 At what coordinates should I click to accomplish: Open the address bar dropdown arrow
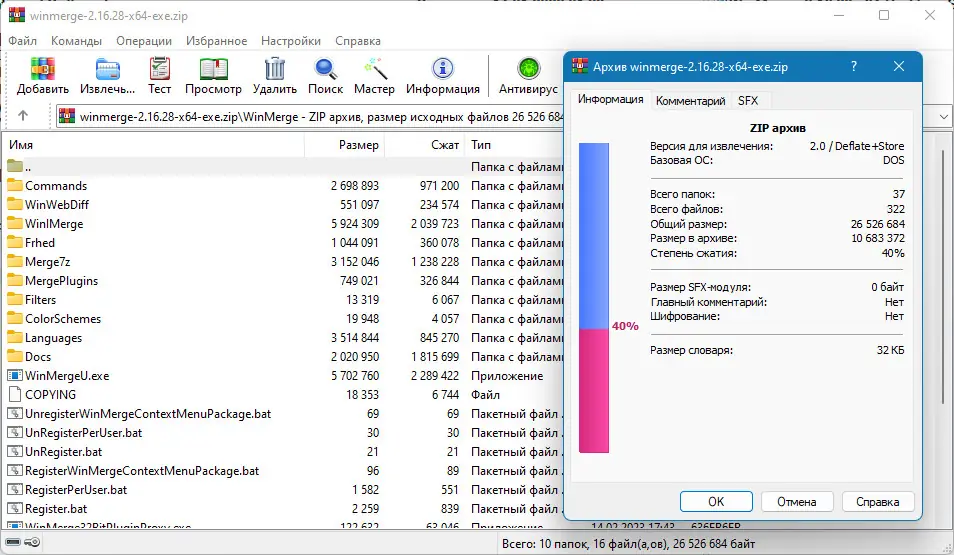(x=943, y=116)
